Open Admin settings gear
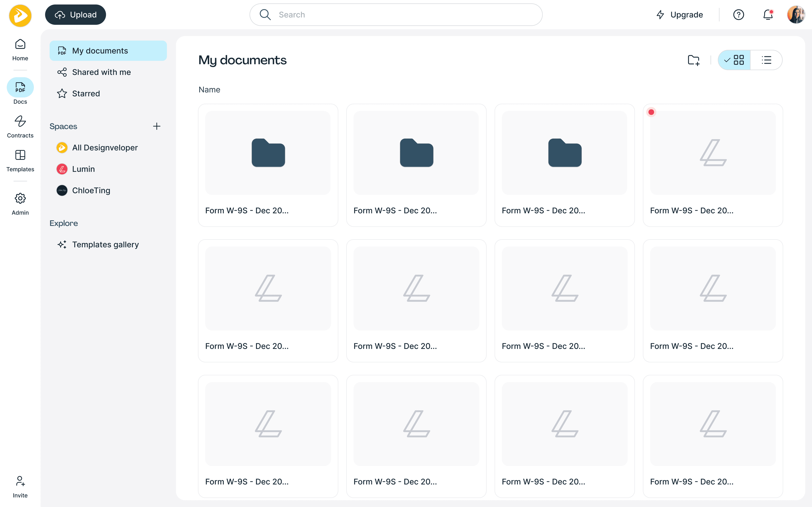This screenshot has width=812, height=507. click(20, 204)
